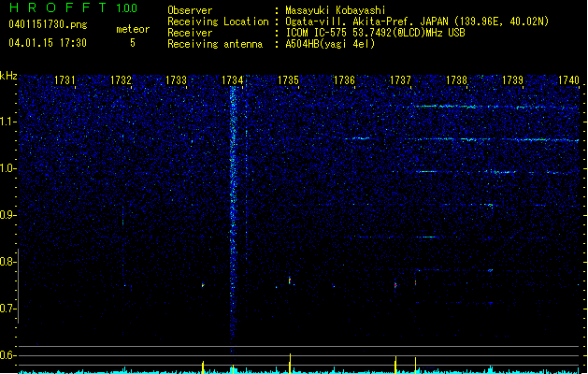Image resolution: width=588 pixels, height=374 pixels.
Task: Click the date stamp 04.01.15 17:30
Action: (48, 43)
